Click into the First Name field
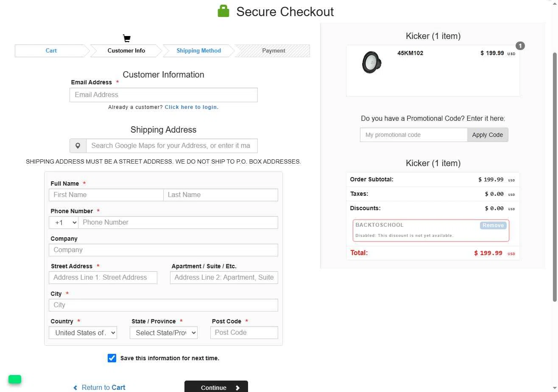 (106, 195)
